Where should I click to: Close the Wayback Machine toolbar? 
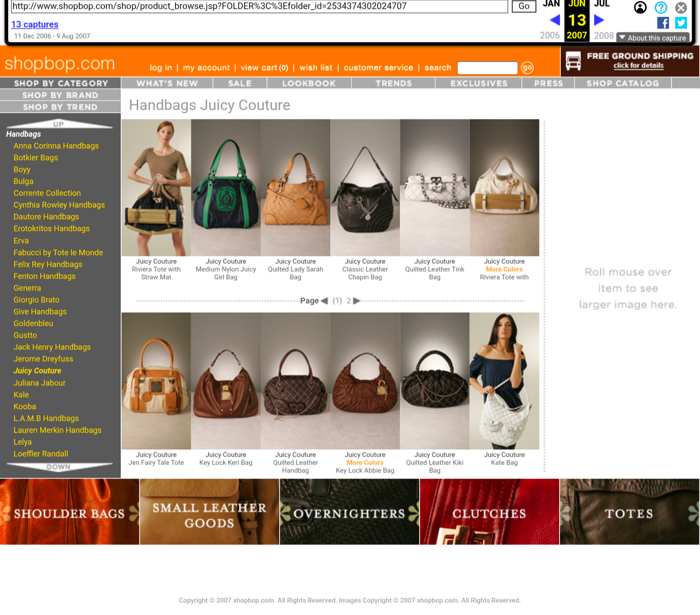pyautogui.click(x=681, y=7)
